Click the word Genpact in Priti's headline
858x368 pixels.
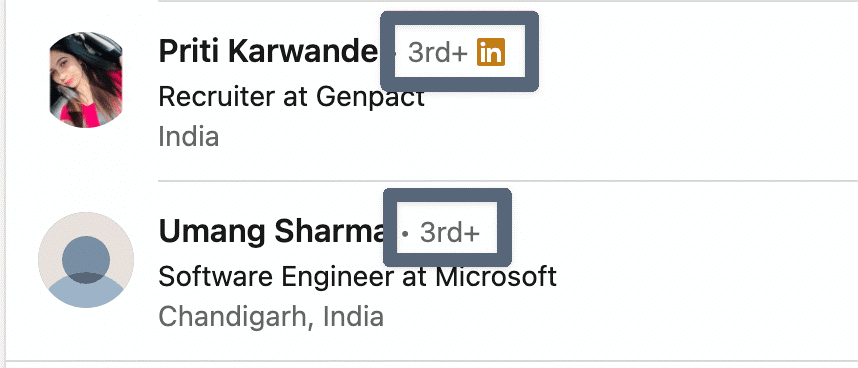[370, 97]
